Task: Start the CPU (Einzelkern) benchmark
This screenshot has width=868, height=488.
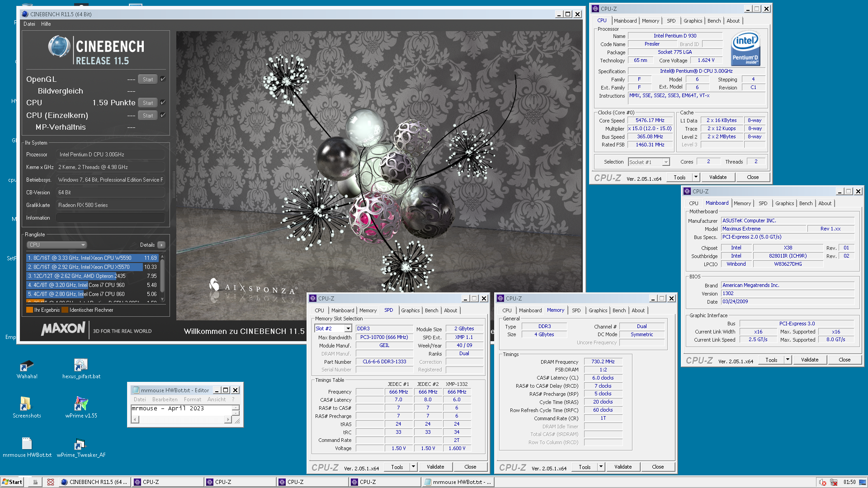Action: click(x=148, y=115)
